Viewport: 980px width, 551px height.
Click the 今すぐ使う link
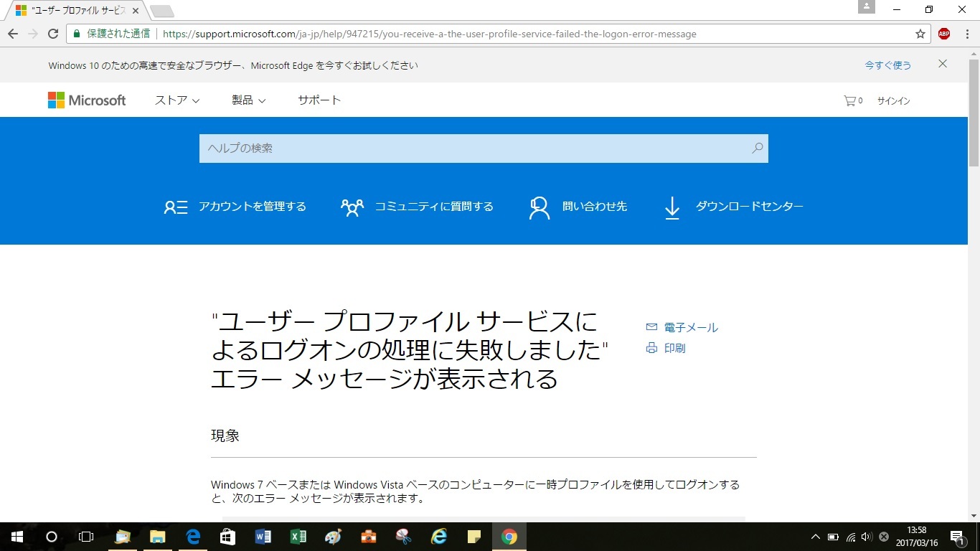(x=888, y=65)
